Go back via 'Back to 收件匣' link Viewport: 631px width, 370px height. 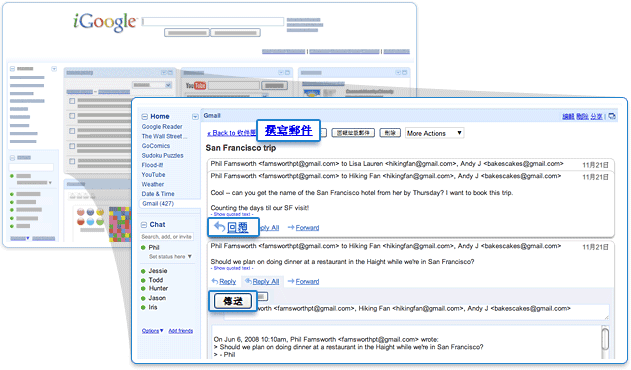point(231,133)
